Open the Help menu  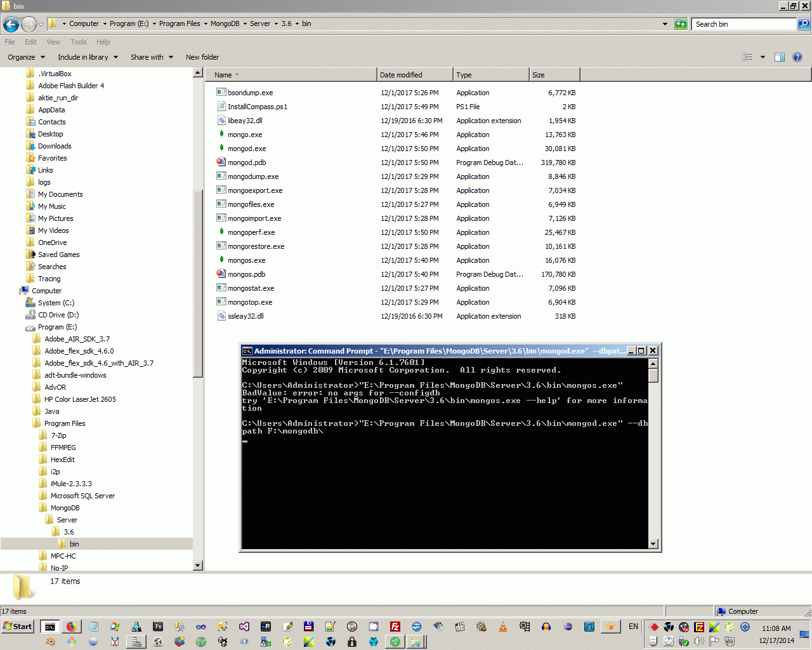(103, 42)
